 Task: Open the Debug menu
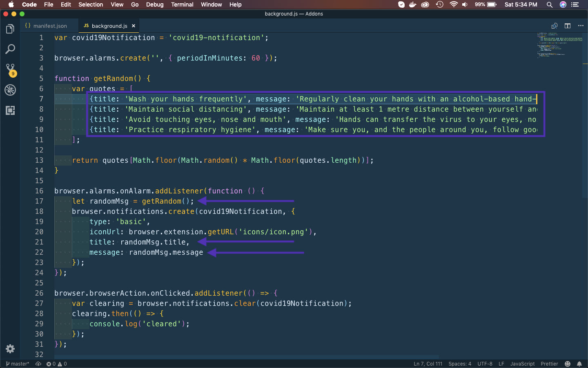155,4
